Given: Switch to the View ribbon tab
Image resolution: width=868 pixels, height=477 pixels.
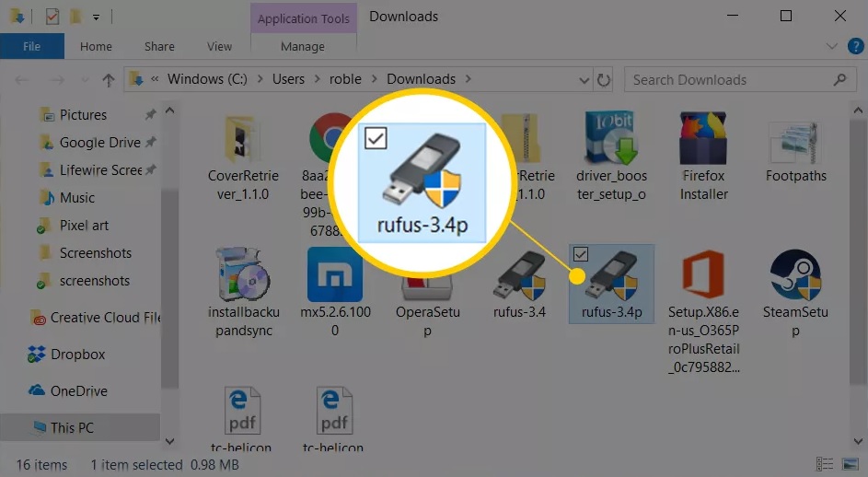Looking at the screenshot, I should point(219,47).
